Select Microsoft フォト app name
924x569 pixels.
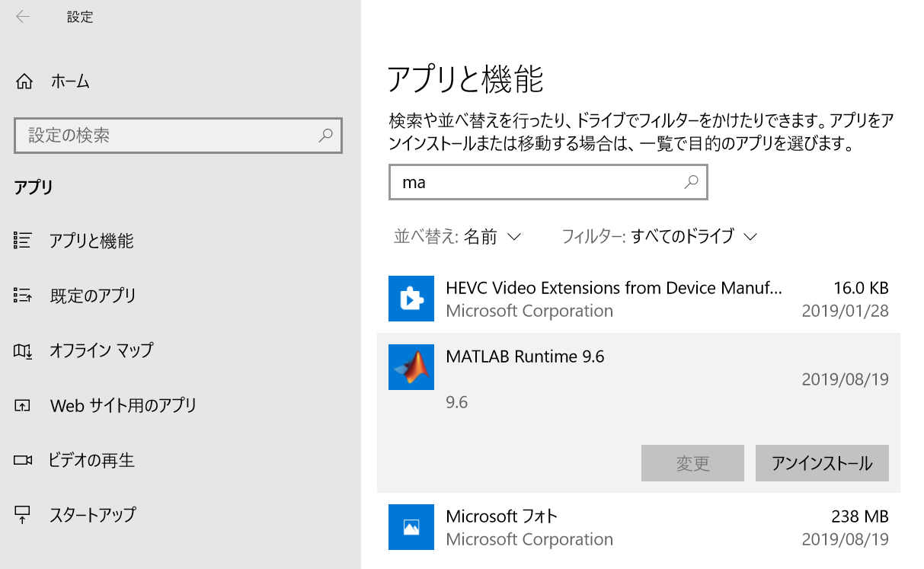pyautogui.click(x=502, y=516)
